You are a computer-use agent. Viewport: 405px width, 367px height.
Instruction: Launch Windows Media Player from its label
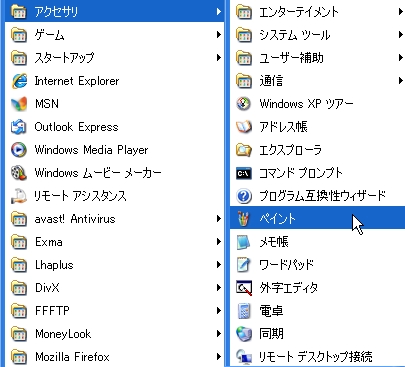[x=91, y=150]
